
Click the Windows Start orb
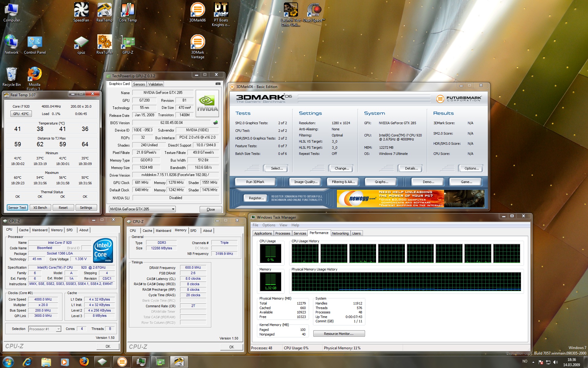(x=8, y=362)
